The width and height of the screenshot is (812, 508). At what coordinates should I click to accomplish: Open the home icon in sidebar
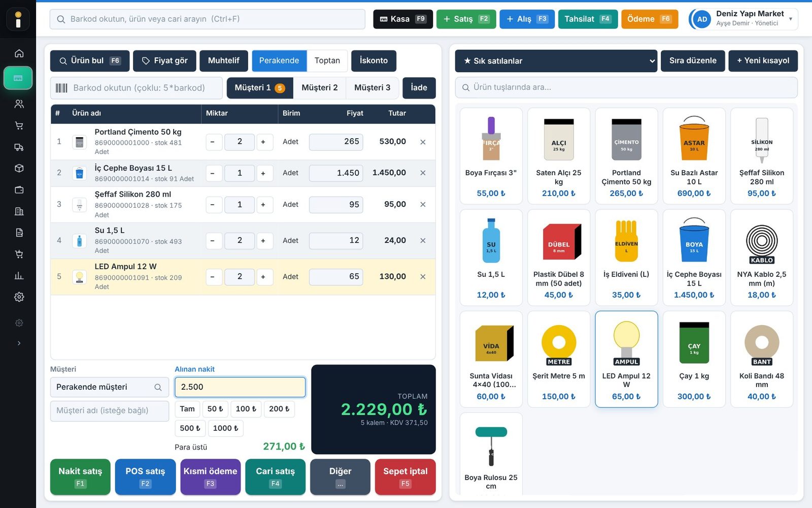pos(19,53)
